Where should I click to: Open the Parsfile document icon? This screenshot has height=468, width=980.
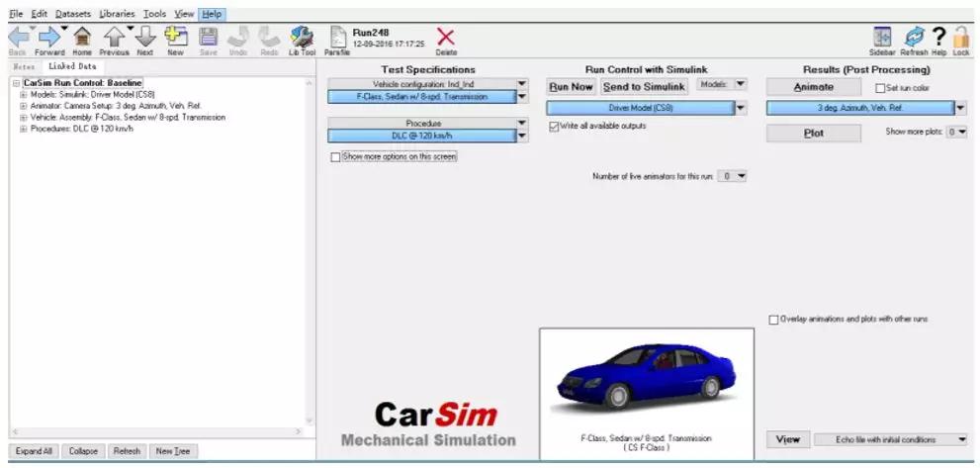pos(337,38)
